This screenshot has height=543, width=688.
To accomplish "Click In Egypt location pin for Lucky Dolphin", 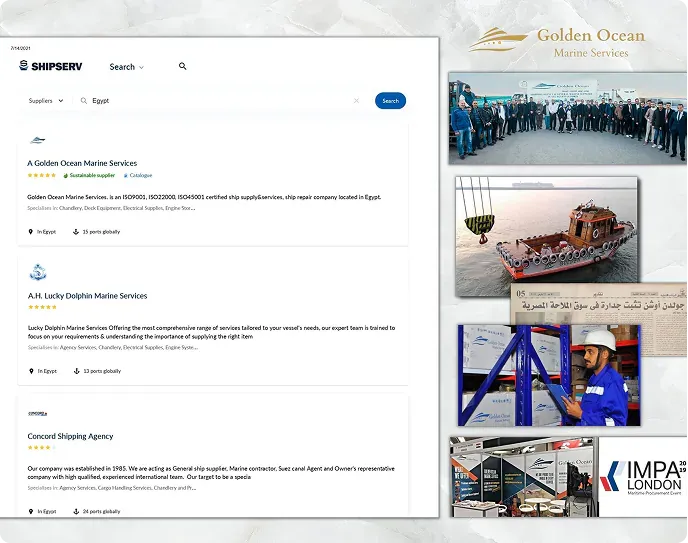I will [31, 371].
